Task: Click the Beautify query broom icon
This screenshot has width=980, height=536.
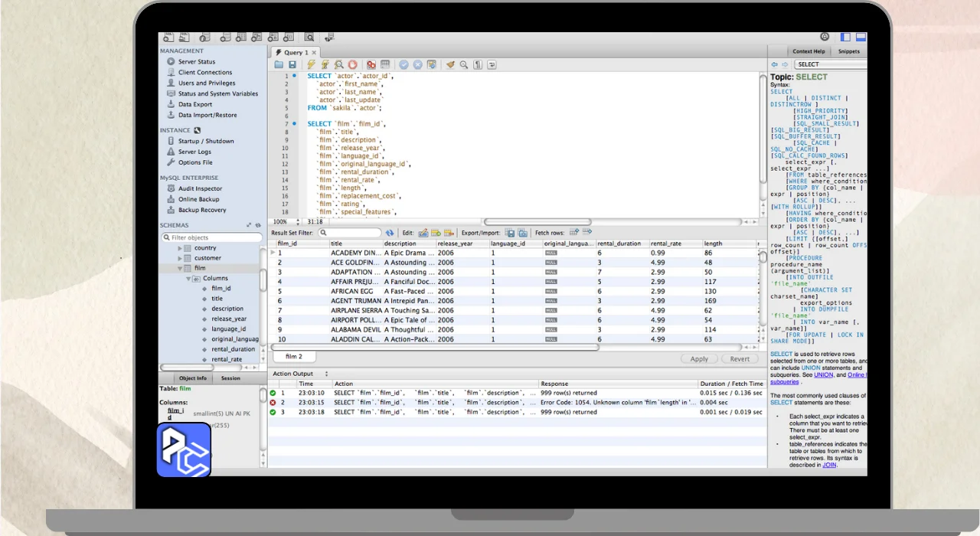Action: 450,65
